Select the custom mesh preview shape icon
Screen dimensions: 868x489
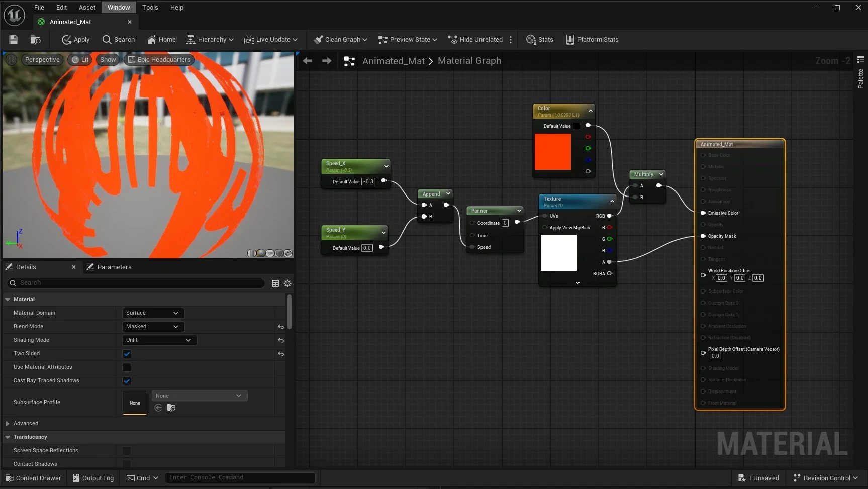(288, 253)
